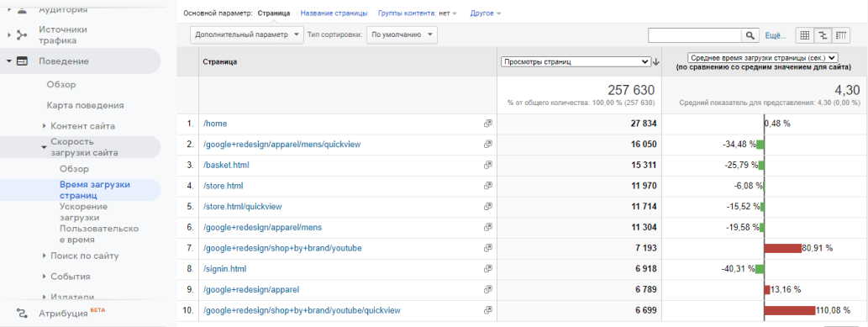Click the Attribution icon in sidebar
This screenshot has height=327, width=868.
click(x=22, y=314)
